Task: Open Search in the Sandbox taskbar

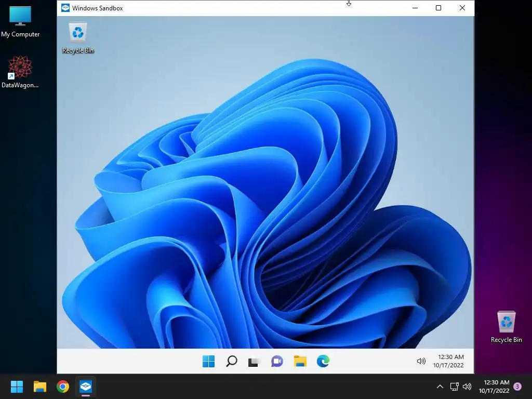Action: (x=231, y=362)
